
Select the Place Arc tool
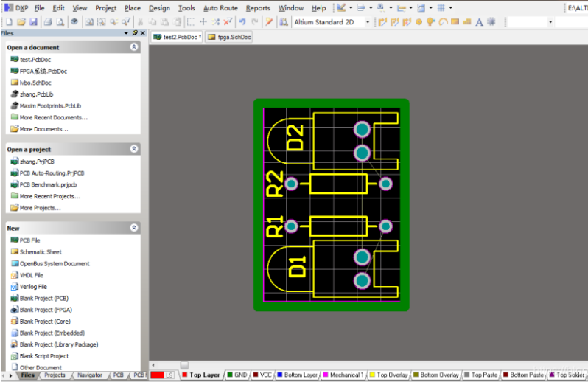[443, 22]
